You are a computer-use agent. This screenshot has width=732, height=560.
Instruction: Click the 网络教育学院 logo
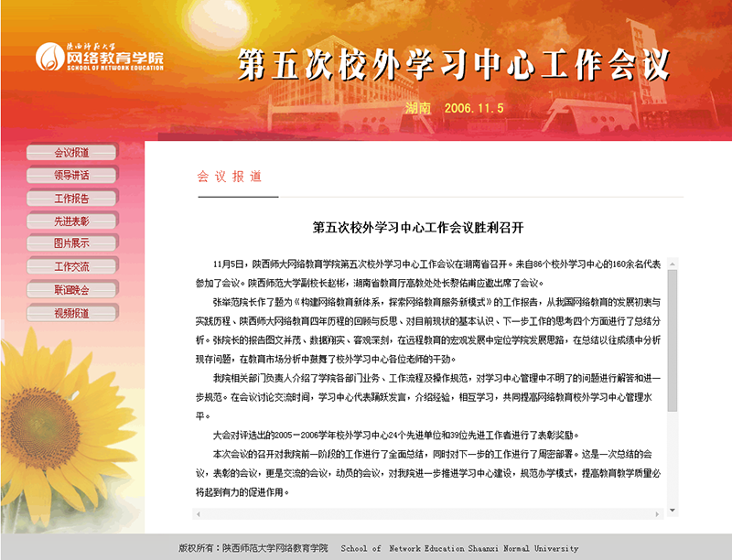click(x=100, y=57)
